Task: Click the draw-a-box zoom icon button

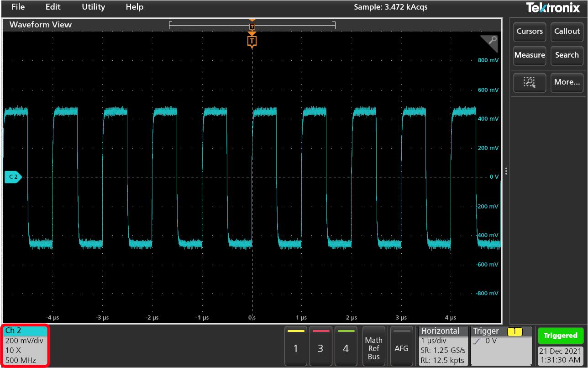Action: (529, 82)
